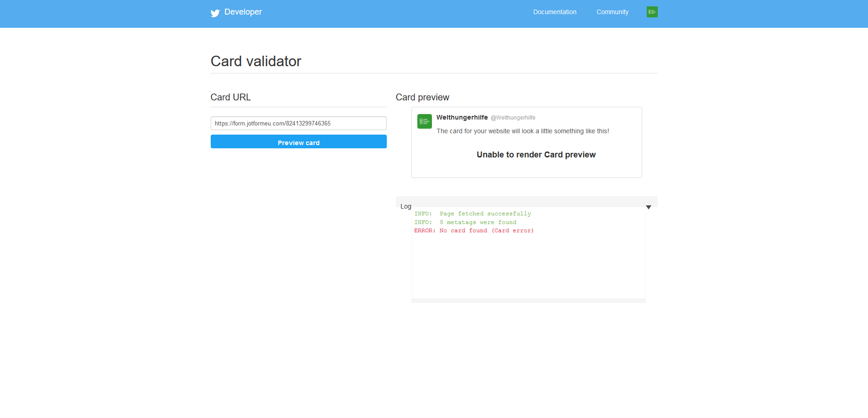Collapse the Log panel with its triangle
Image resolution: width=868 pixels, height=418 pixels.
[x=648, y=207]
